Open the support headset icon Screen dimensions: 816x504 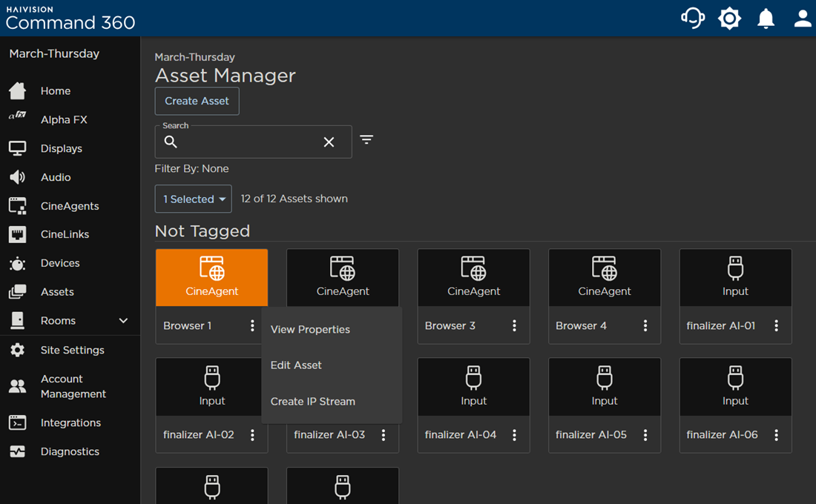[x=693, y=19]
